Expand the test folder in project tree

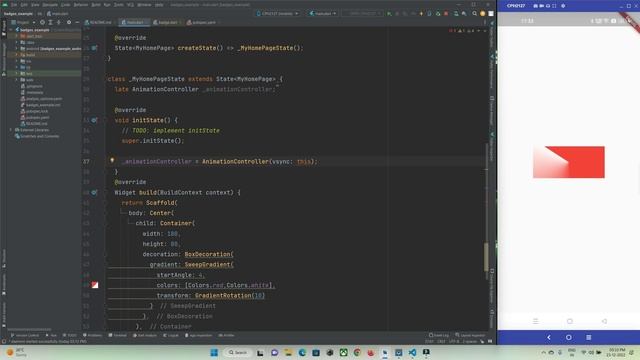(16, 73)
